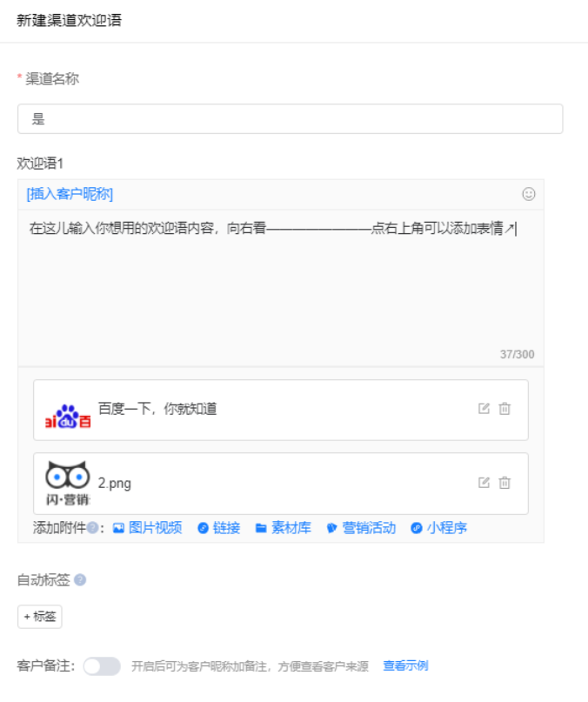Edit the 2.png image attachment
The image size is (588, 702).
[x=484, y=483]
